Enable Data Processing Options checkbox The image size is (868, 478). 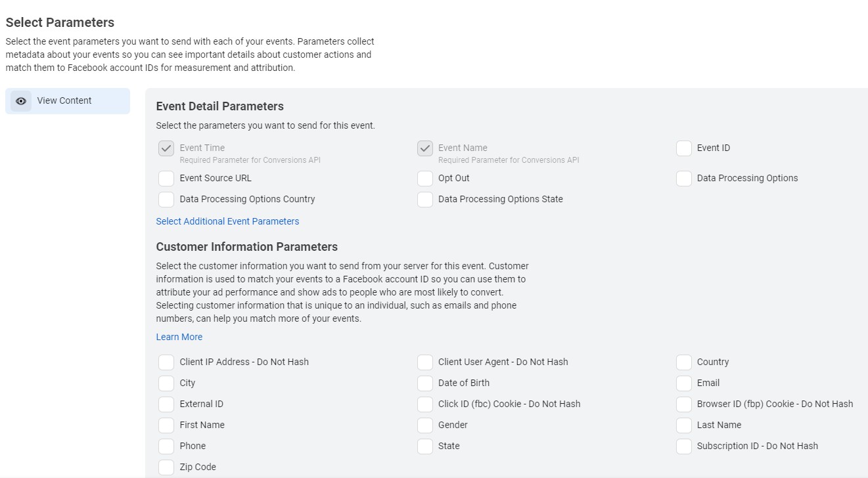click(x=684, y=179)
